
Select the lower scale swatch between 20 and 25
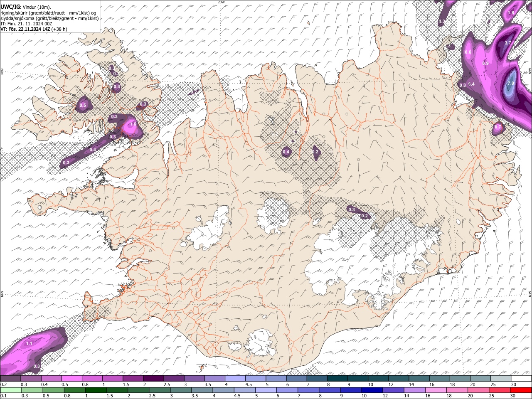point(478,390)
